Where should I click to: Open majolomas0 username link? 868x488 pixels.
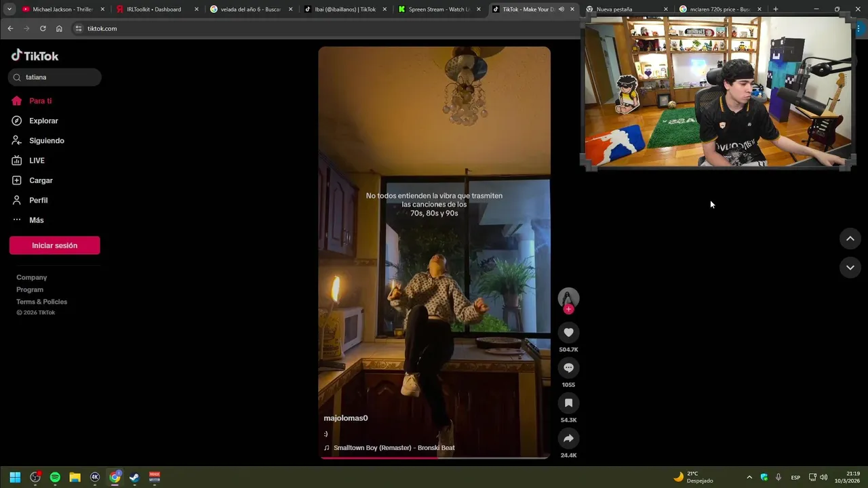tap(346, 418)
